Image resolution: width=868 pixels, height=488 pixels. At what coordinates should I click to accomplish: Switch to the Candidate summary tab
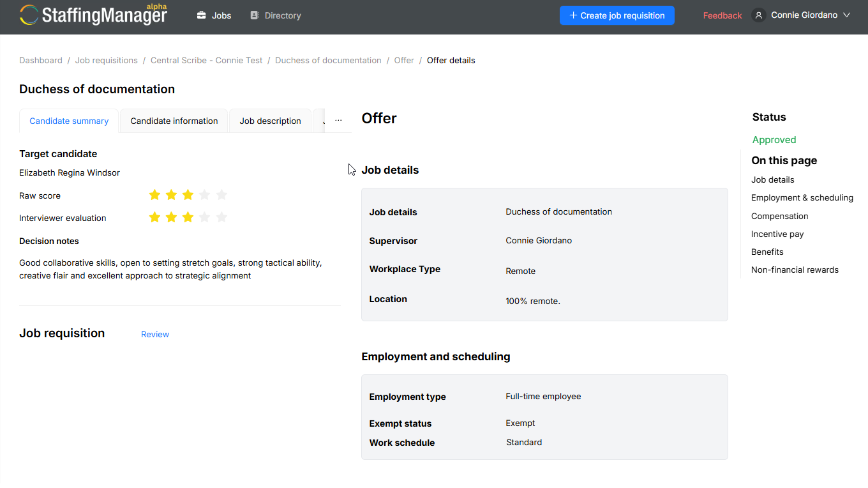(x=69, y=121)
